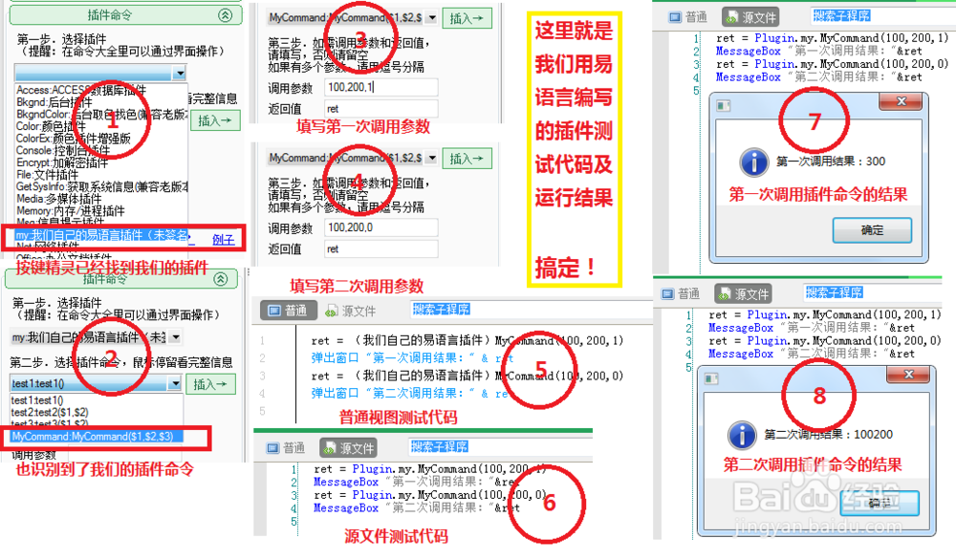Click title bar icon of the 100200 result dialog

point(711,379)
